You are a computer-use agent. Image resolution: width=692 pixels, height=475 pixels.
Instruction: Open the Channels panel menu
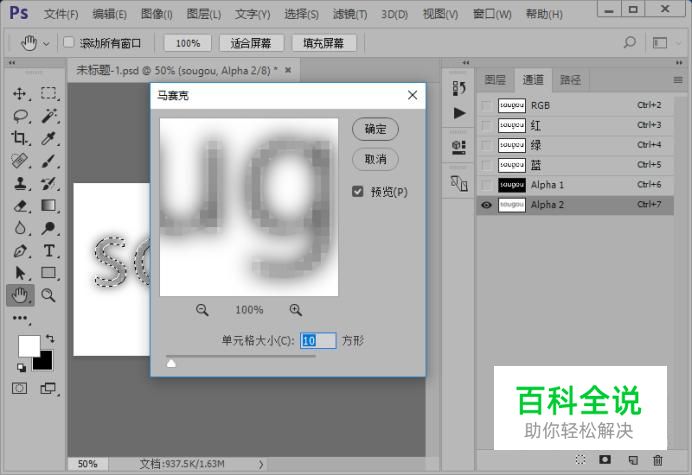coord(678,80)
